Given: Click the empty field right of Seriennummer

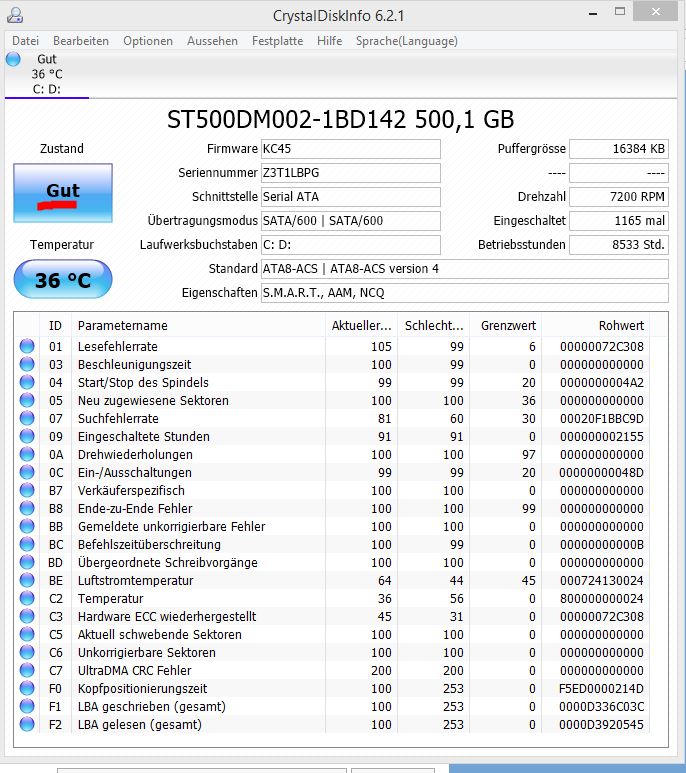Looking at the screenshot, I should 619,173.
